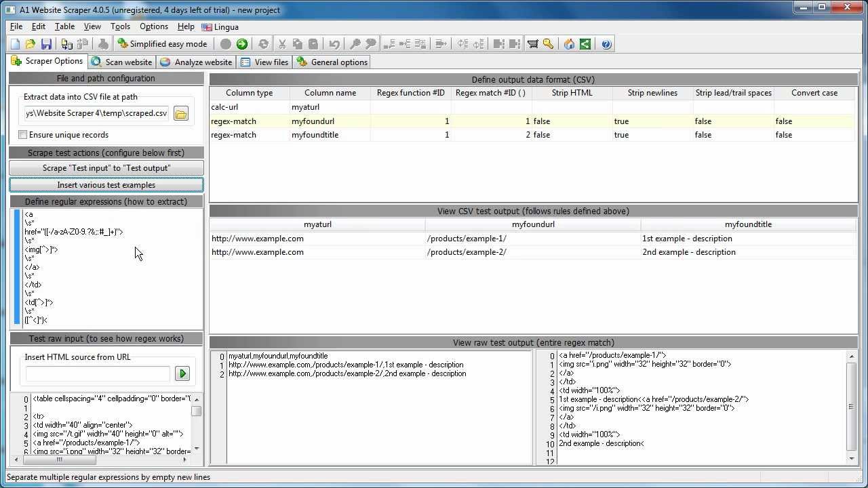The width and height of the screenshot is (868, 488).
Task: Click the home page house icon
Action: coord(569,44)
